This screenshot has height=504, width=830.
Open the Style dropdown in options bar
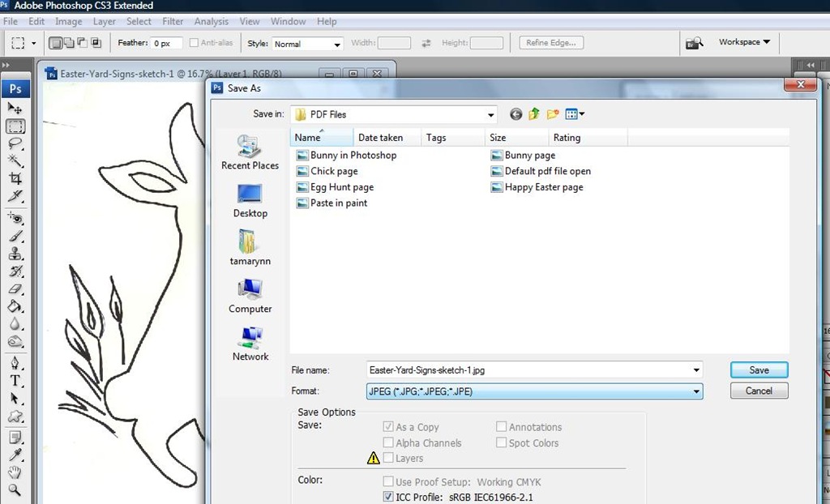pos(337,45)
